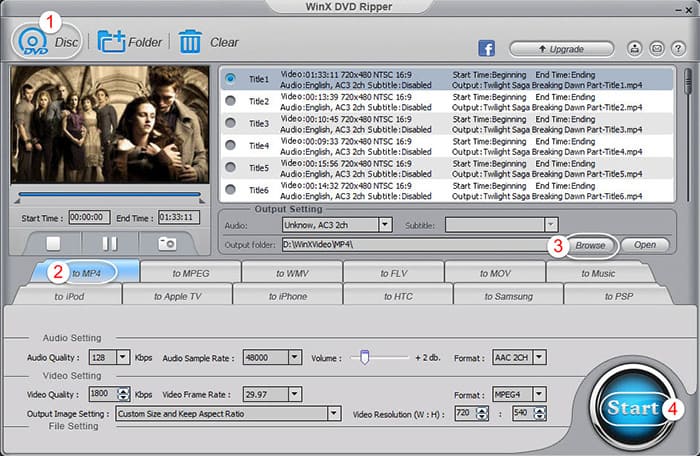Click the Start Time field
Image resolution: width=700 pixels, height=456 pixels.
pos(89,218)
